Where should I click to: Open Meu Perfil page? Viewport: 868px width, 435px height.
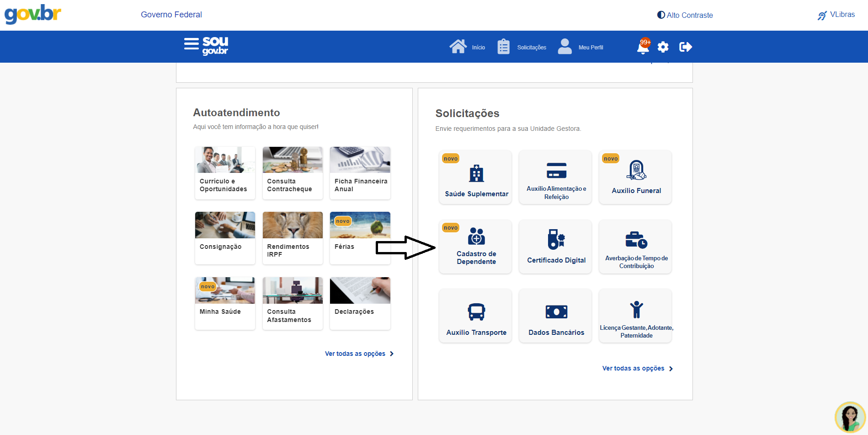pos(580,47)
